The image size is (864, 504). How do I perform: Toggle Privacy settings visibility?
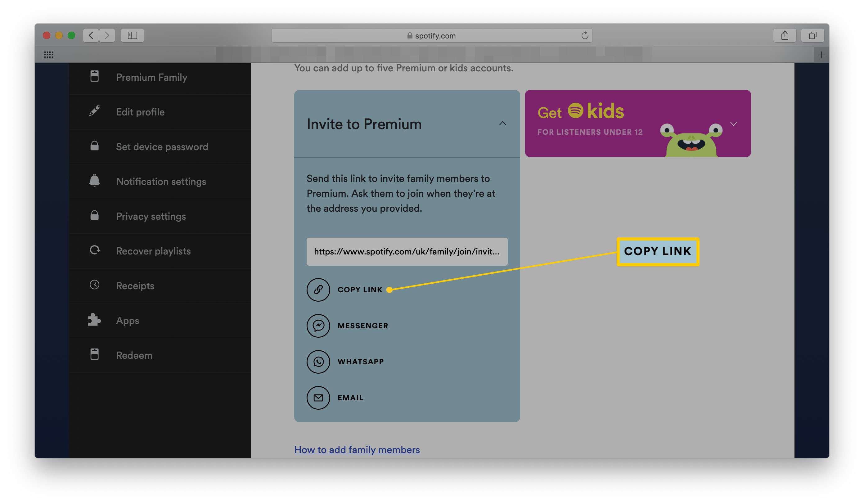151,216
